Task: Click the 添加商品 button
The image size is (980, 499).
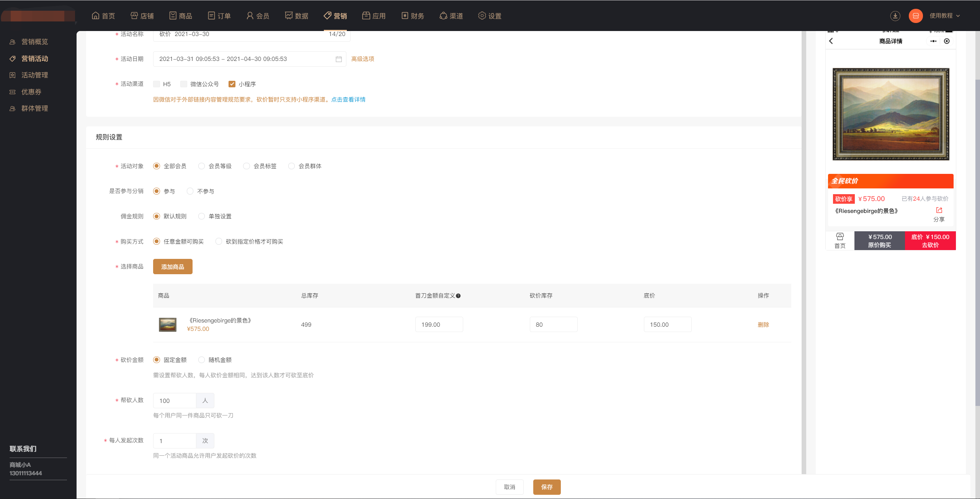Action: point(173,267)
